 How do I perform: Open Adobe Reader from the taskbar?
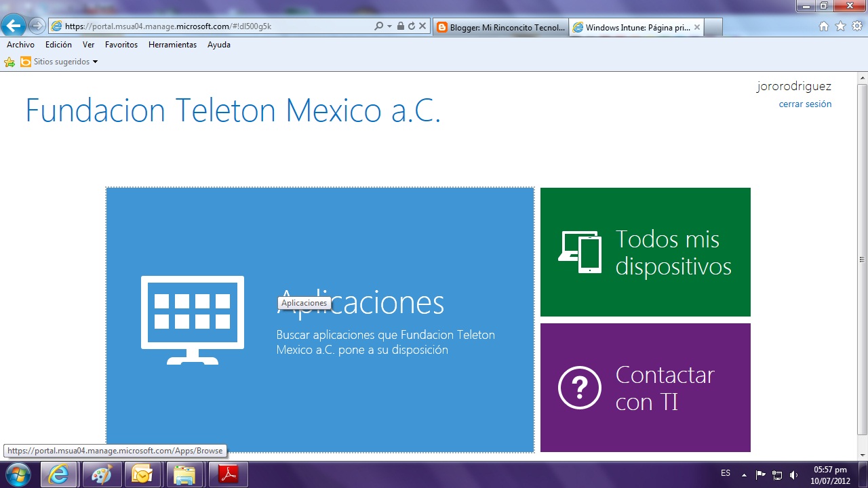228,474
